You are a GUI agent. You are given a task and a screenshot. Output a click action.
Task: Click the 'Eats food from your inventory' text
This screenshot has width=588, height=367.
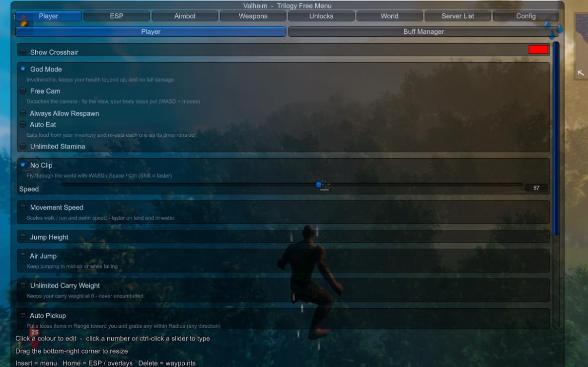tap(111, 135)
